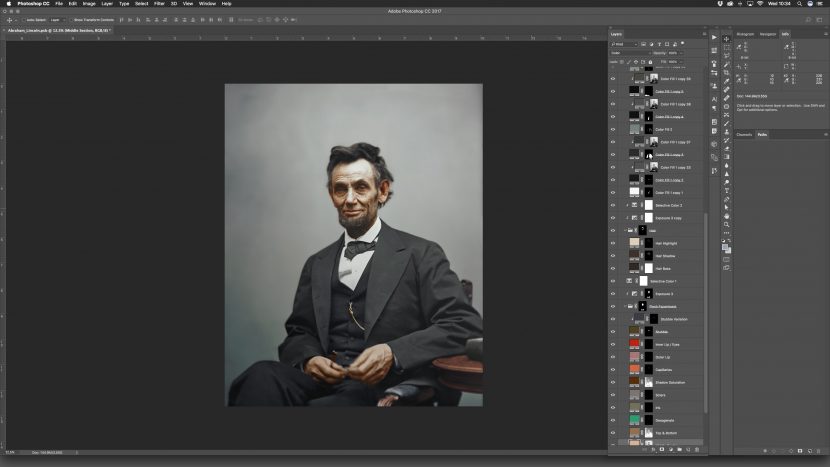This screenshot has width=830, height=467.
Task: Select the Lasso tool
Action: pos(726,56)
